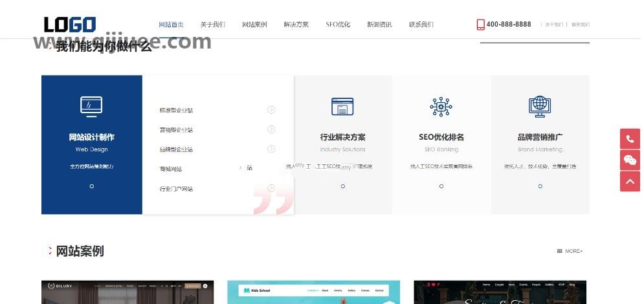This screenshot has height=304, width=644.
Task: Open 网站首页 in the main navigation
Action: (171, 25)
